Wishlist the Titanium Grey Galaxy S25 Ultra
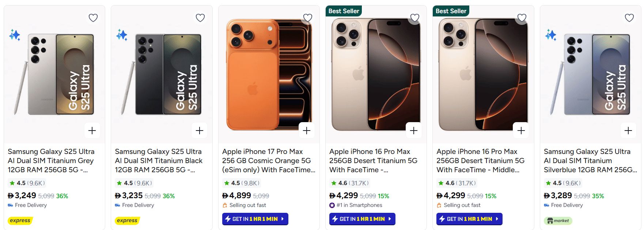 coord(93,18)
